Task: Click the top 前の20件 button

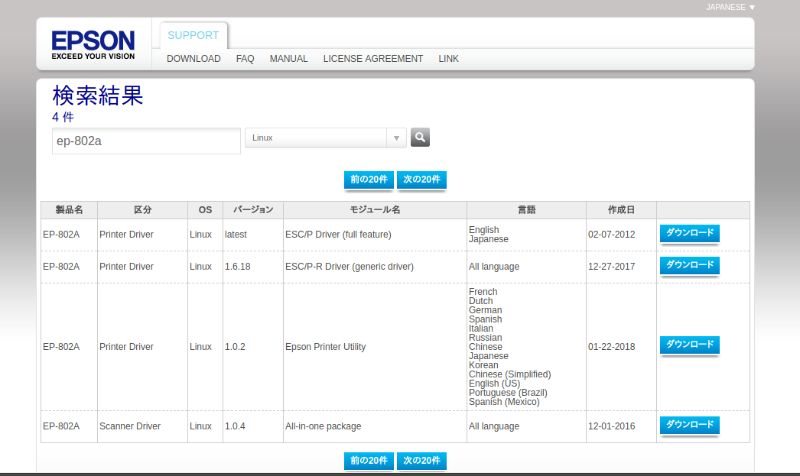Action: tap(369, 180)
